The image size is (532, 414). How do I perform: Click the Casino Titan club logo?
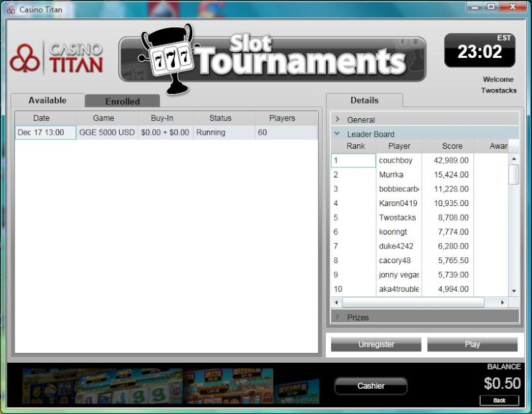25,58
